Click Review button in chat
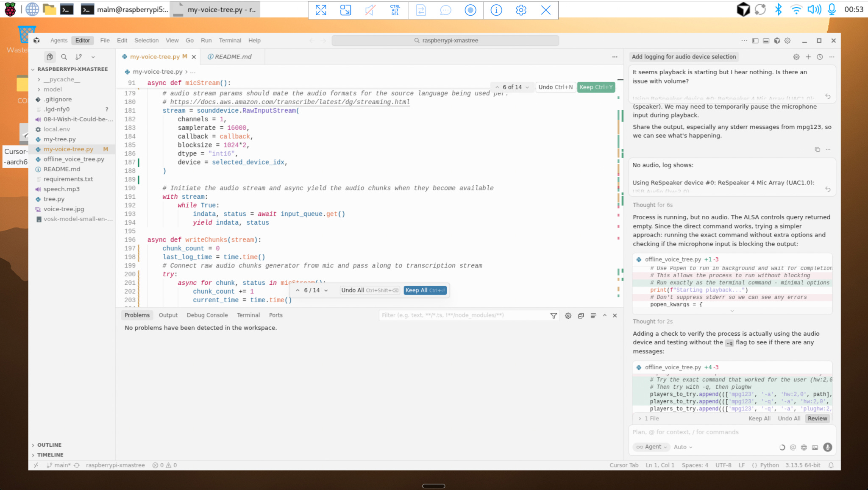This screenshot has width=868, height=490. [x=817, y=418]
